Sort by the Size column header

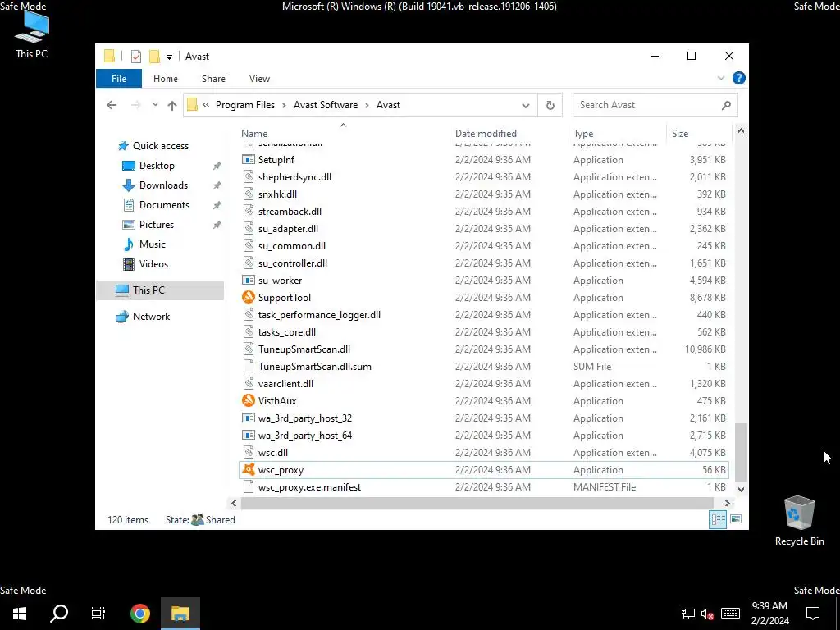[699, 134]
